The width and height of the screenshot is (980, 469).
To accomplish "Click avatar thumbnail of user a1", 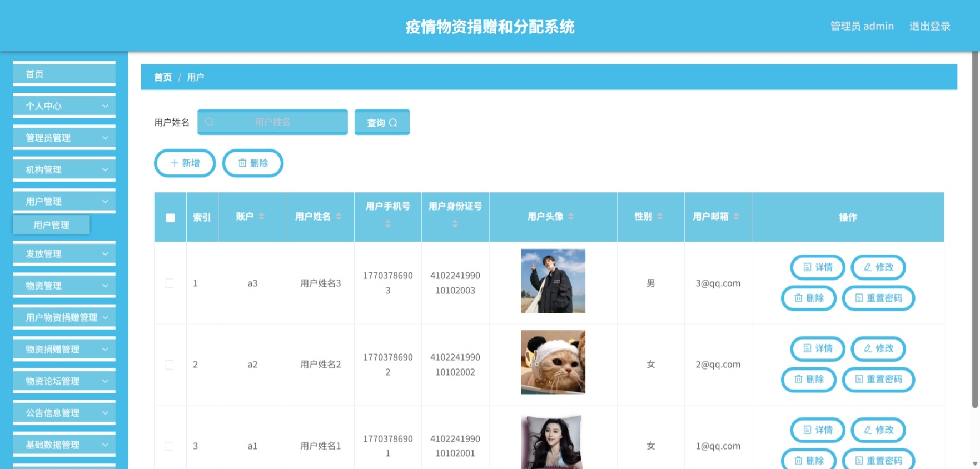I will (x=553, y=442).
